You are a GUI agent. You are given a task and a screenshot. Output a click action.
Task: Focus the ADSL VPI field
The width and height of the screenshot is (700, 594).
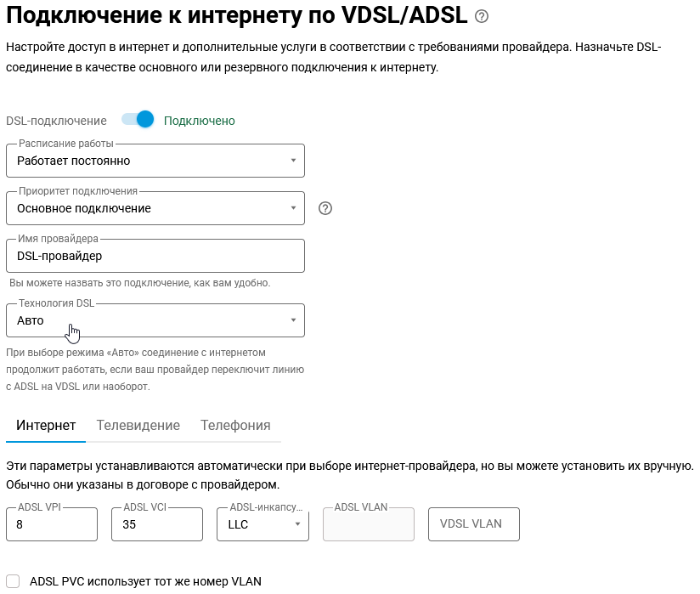pos(52,524)
